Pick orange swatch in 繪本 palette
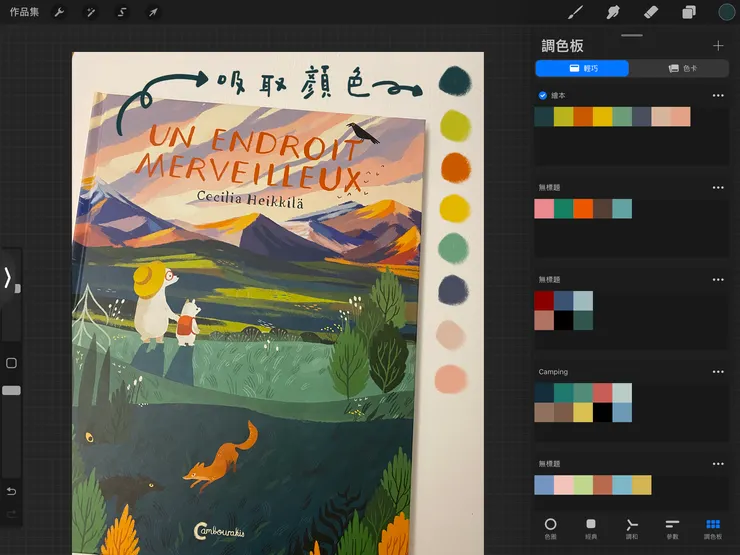 pyautogui.click(x=583, y=117)
